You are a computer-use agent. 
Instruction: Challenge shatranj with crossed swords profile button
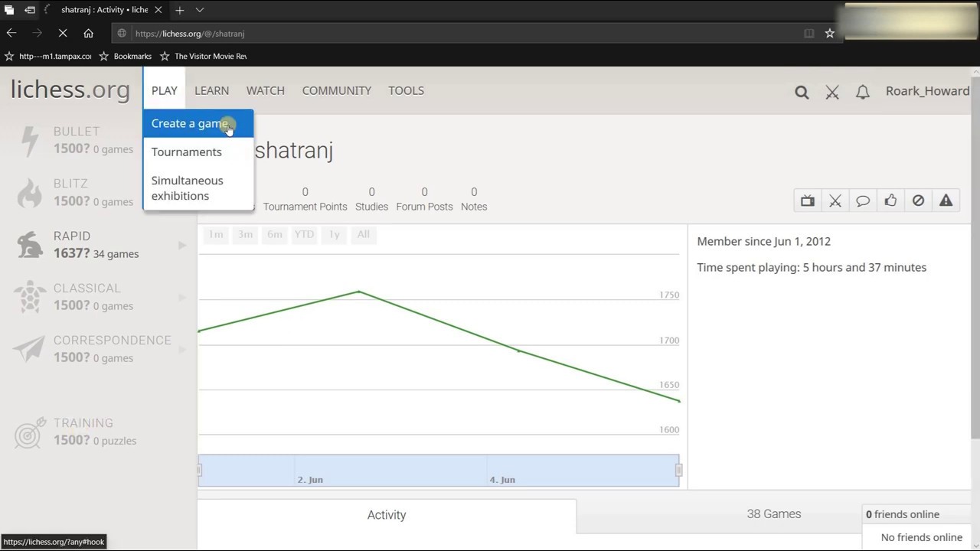835,201
